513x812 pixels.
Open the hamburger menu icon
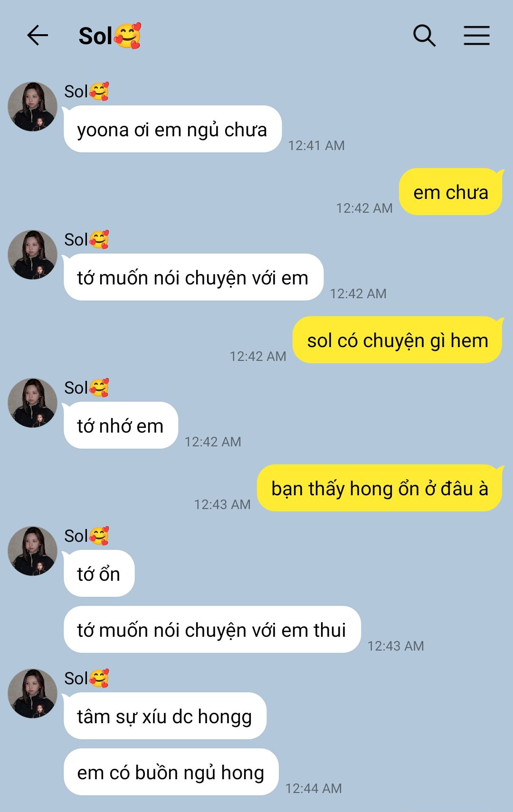476,36
